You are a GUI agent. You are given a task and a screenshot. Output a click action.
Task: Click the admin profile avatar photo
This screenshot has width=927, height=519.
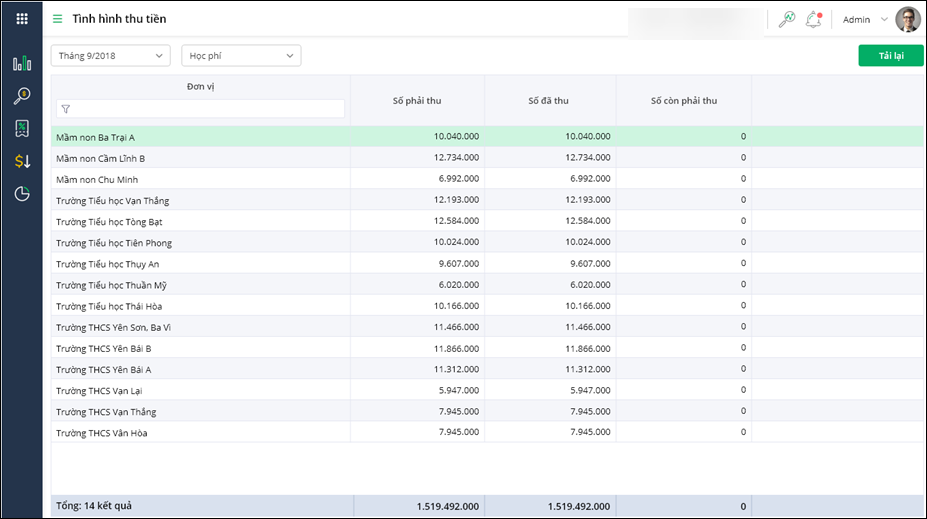click(907, 20)
